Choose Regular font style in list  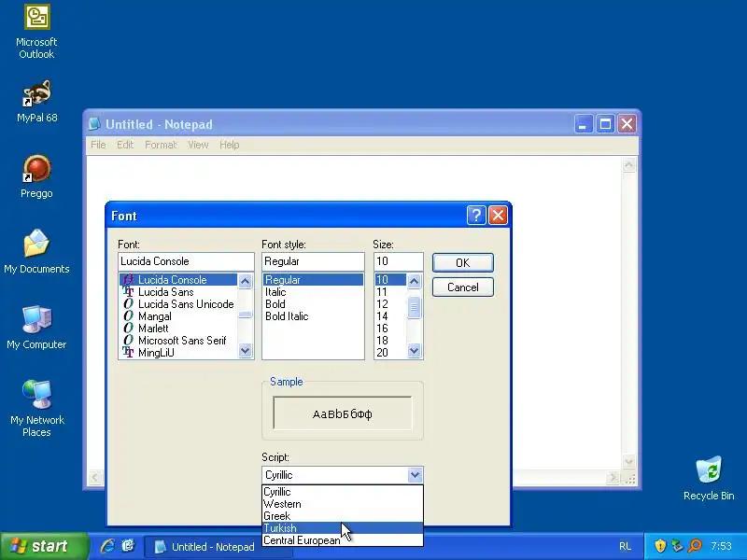coord(313,279)
